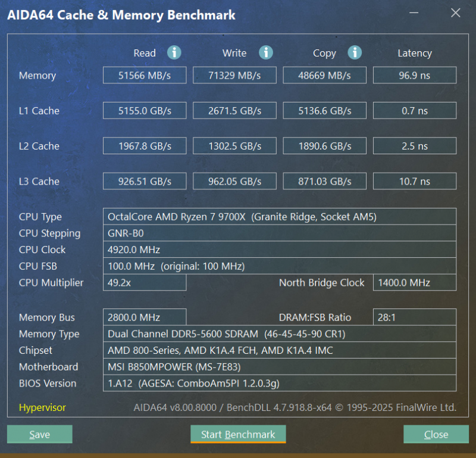476x458 pixels.
Task: Select the Memory Read result showing 51566 MB/s
Action: point(144,75)
